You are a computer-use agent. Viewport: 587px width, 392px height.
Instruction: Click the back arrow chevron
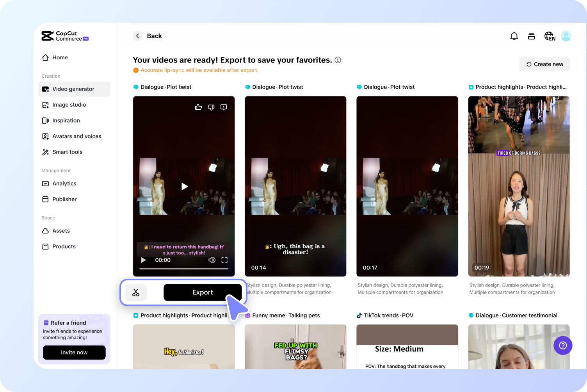(x=137, y=36)
